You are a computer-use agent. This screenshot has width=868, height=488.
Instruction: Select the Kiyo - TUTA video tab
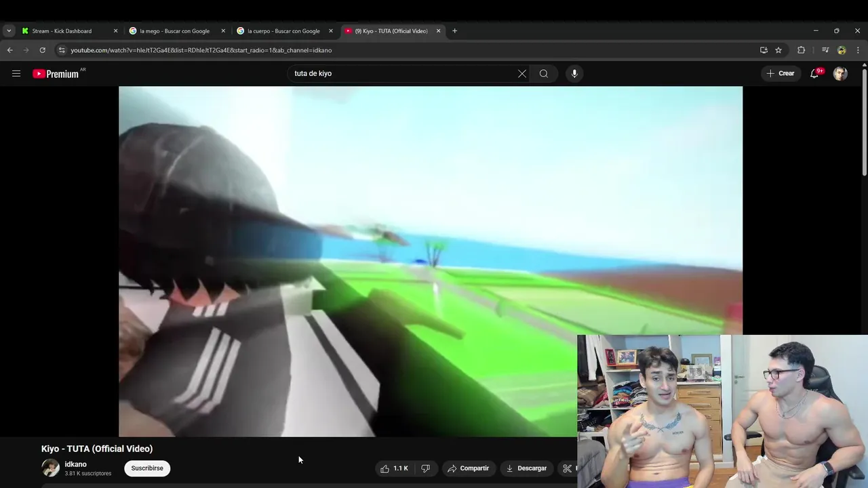click(391, 30)
